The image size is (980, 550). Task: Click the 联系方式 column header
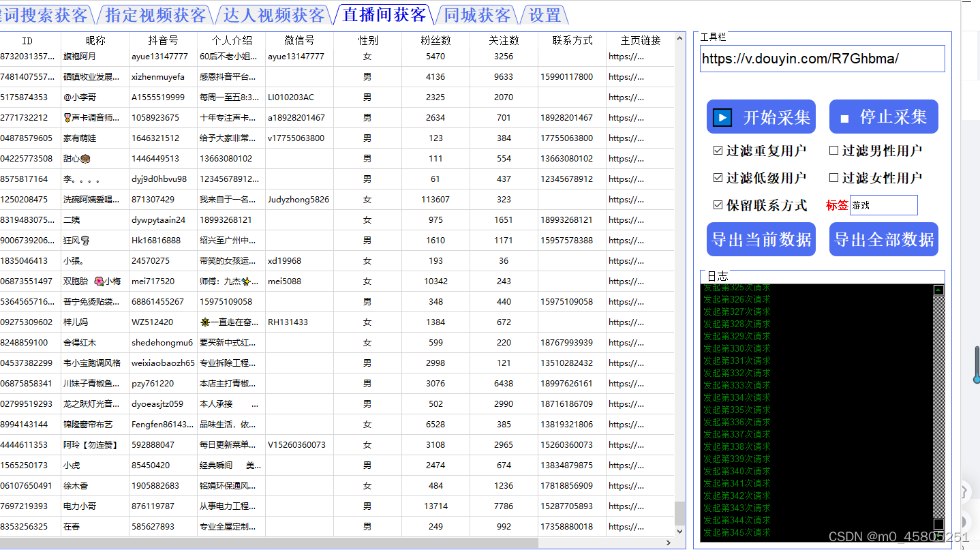[572, 40]
